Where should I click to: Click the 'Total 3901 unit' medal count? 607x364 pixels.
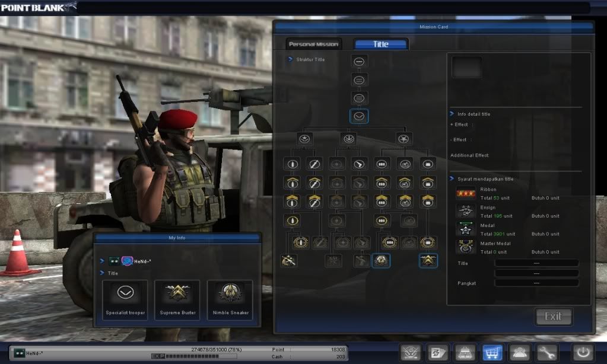tap(498, 234)
